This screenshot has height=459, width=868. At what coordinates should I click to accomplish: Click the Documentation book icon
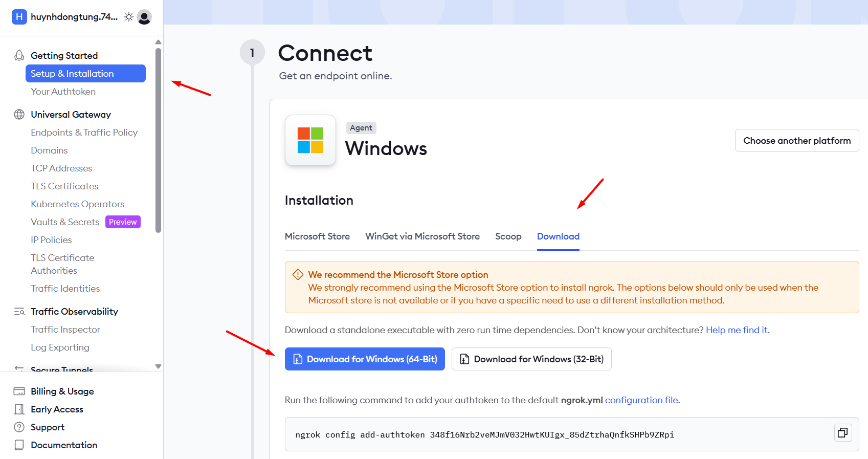(19, 445)
